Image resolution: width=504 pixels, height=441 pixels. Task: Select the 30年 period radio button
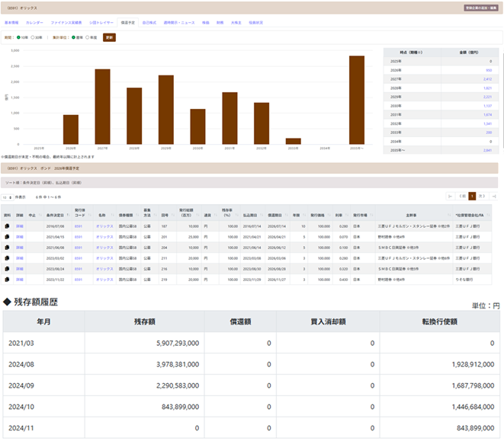pyautogui.click(x=33, y=37)
